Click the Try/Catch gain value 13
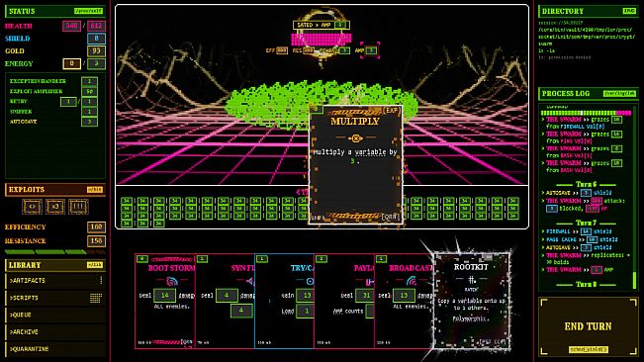Image resolution: width=644 pixels, height=362 pixels. [306, 295]
